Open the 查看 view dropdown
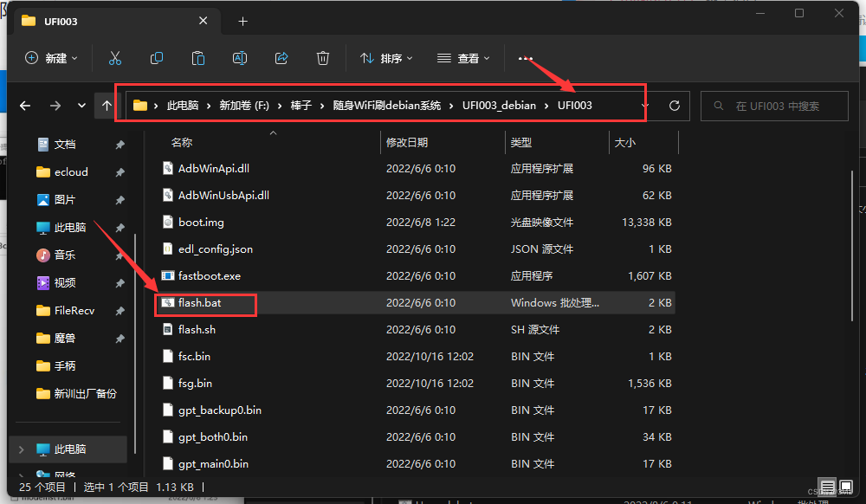 464,58
